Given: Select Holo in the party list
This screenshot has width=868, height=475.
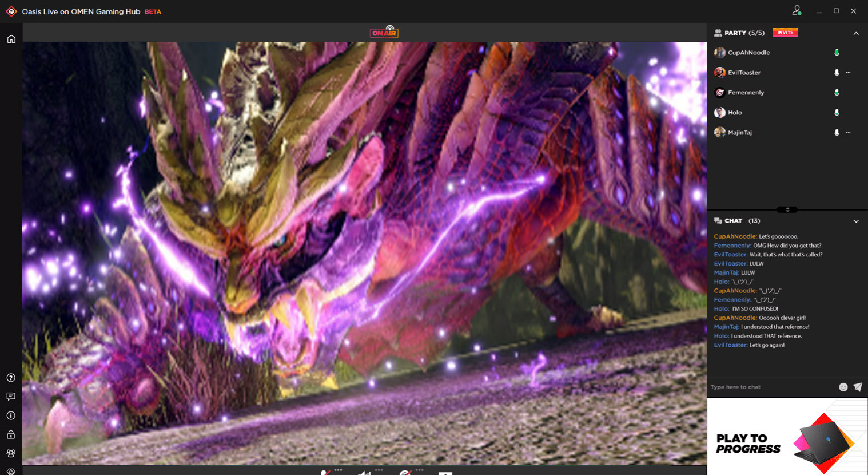Looking at the screenshot, I should coord(735,113).
